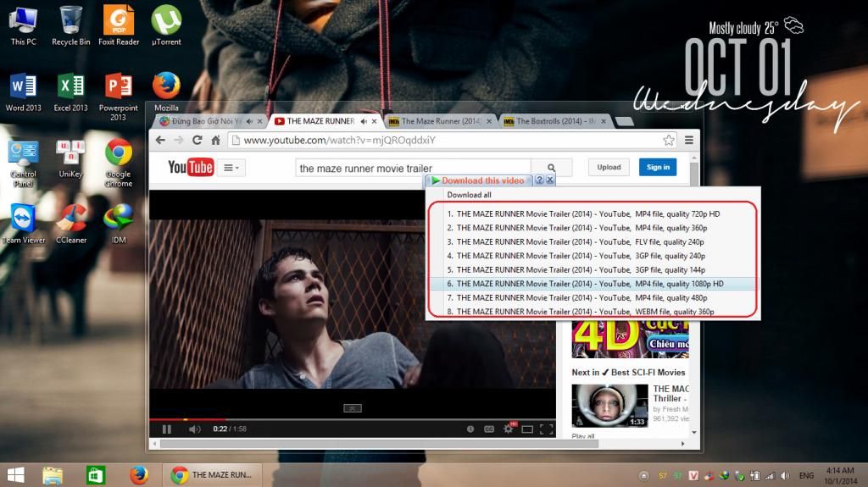The image size is (868, 487).
Task: Open File Explorer from taskbar
Action: pyautogui.click(x=53, y=475)
